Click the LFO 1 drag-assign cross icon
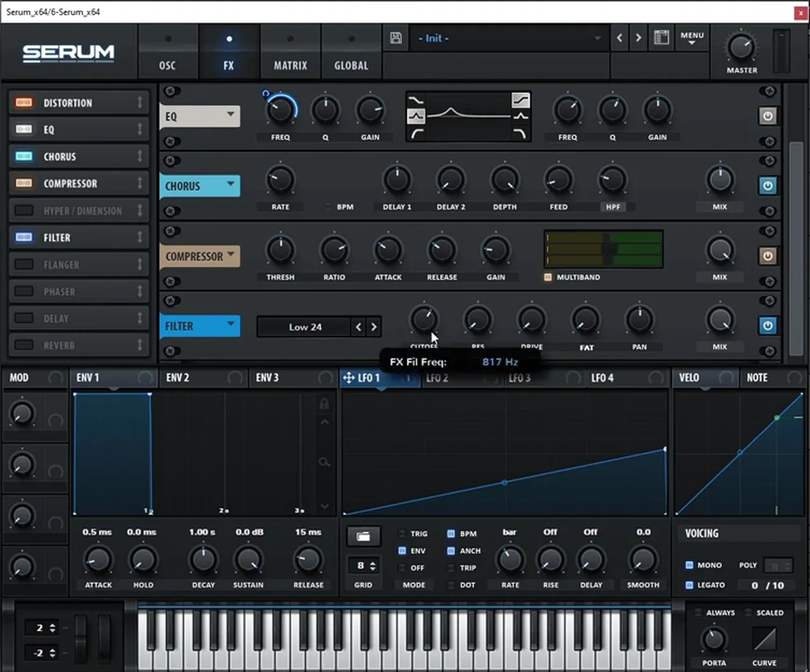810x672 pixels. (x=349, y=378)
